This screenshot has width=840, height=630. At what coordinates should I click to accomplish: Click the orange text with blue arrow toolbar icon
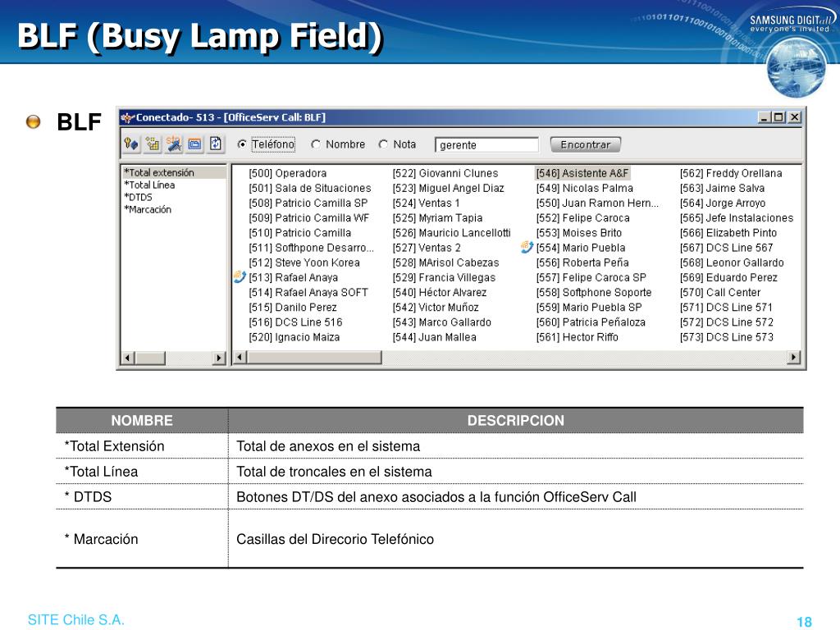pyautogui.click(x=174, y=144)
